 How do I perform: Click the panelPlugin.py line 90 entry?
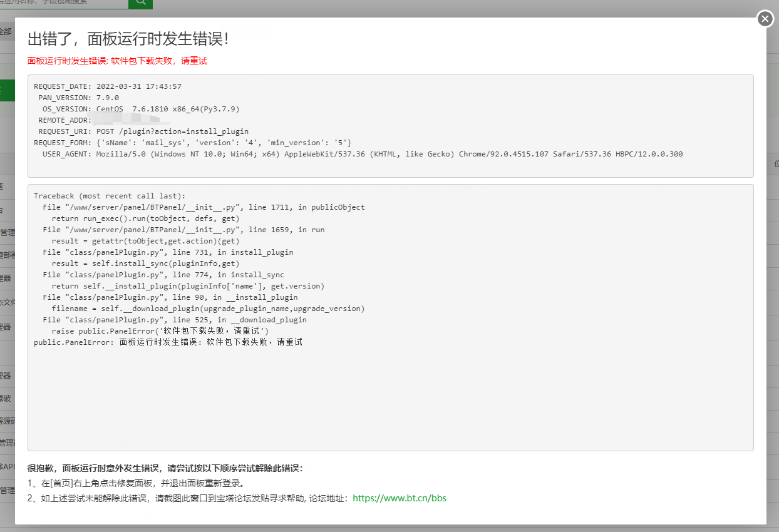pos(170,297)
